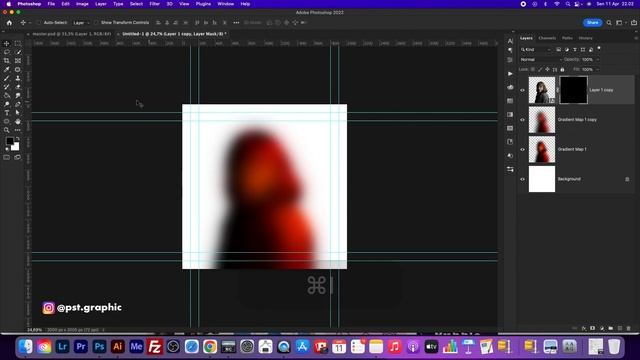The image size is (640, 360).
Task: Open the Edit Toolbar three-dots menu
Action: pos(18,130)
